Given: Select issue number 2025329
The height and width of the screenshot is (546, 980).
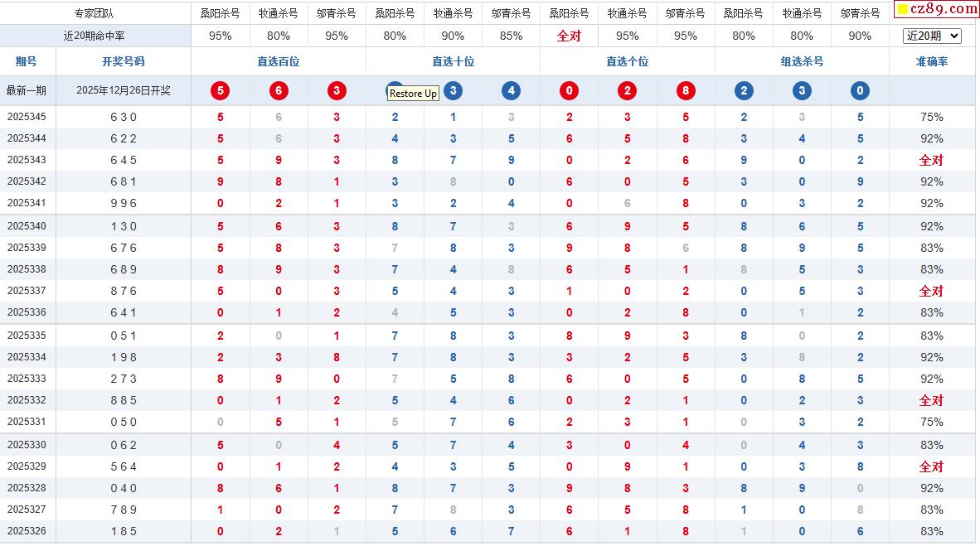Looking at the screenshot, I should (x=27, y=466).
